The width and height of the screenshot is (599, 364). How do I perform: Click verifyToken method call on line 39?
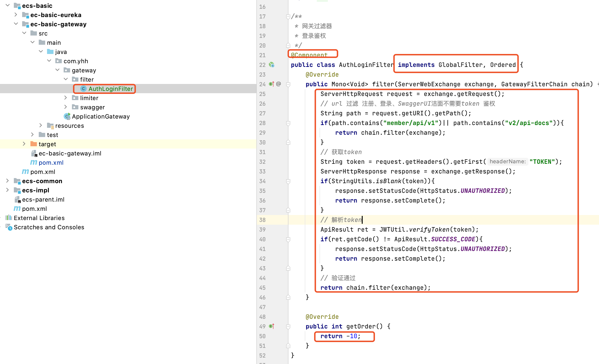pyautogui.click(x=429, y=230)
